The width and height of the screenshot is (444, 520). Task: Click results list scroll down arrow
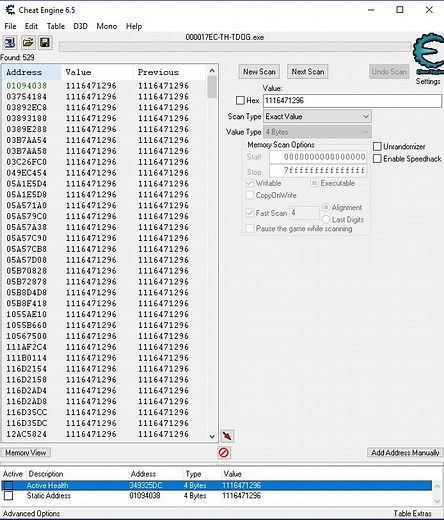coord(212,436)
